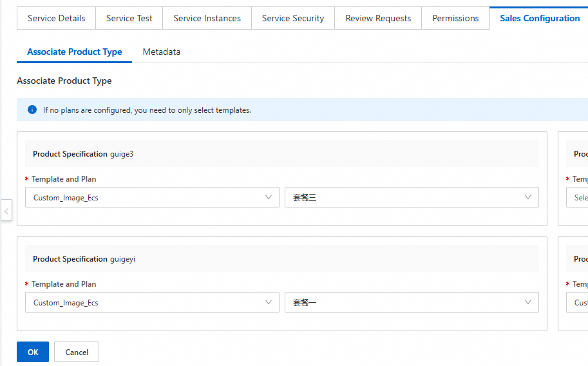Viewport: 588px width, 366px height.
Task: Select the Associate Product Type sub-tab
Action: [75, 52]
